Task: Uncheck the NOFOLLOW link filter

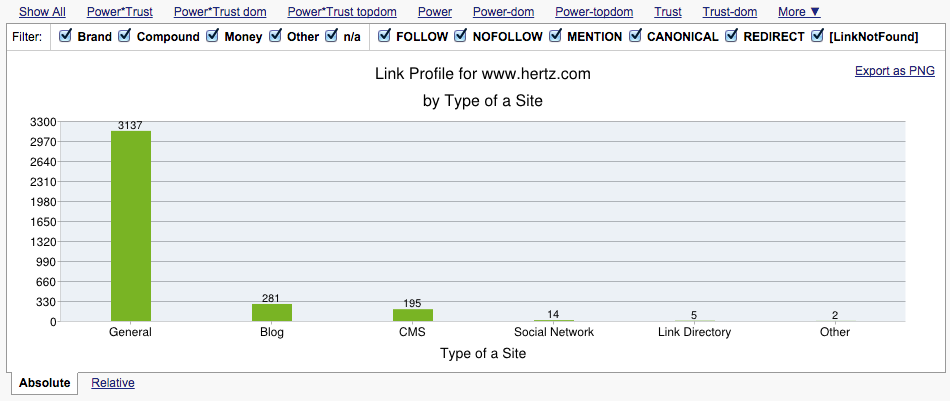Action: (x=460, y=36)
